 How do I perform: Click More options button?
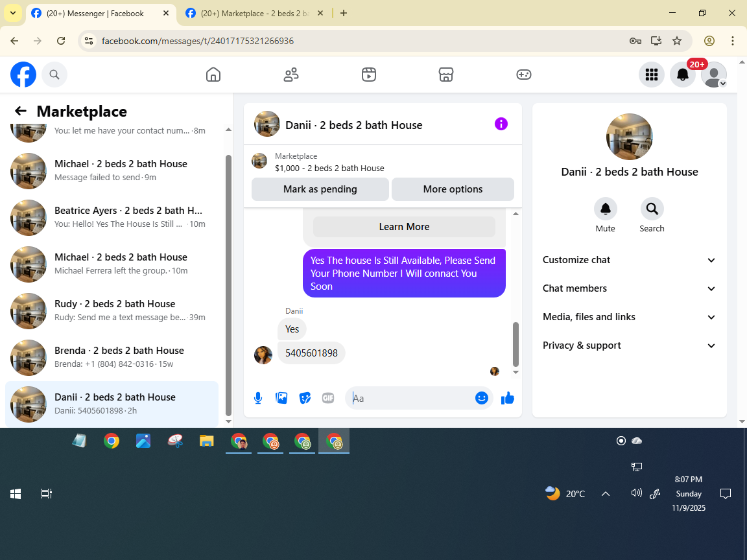(x=453, y=189)
